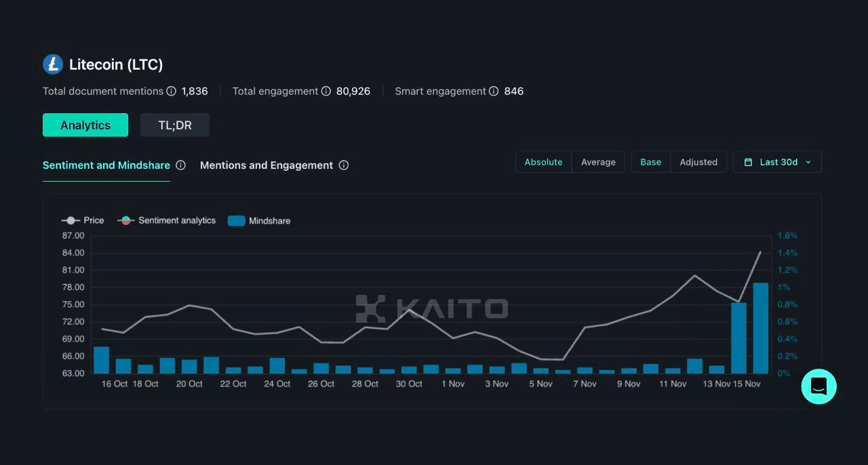Switch to the Adjusted data option
The width and height of the screenshot is (868, 465).
[698, 162]
